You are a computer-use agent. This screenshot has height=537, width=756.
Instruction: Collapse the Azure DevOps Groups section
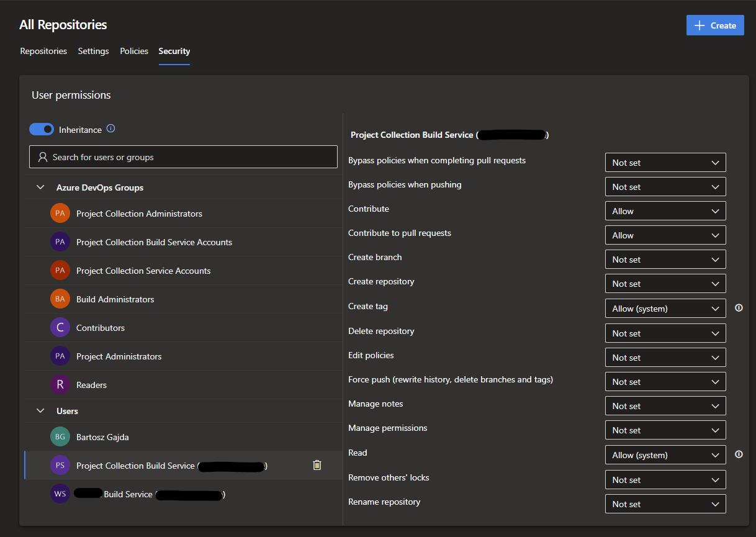41,187
